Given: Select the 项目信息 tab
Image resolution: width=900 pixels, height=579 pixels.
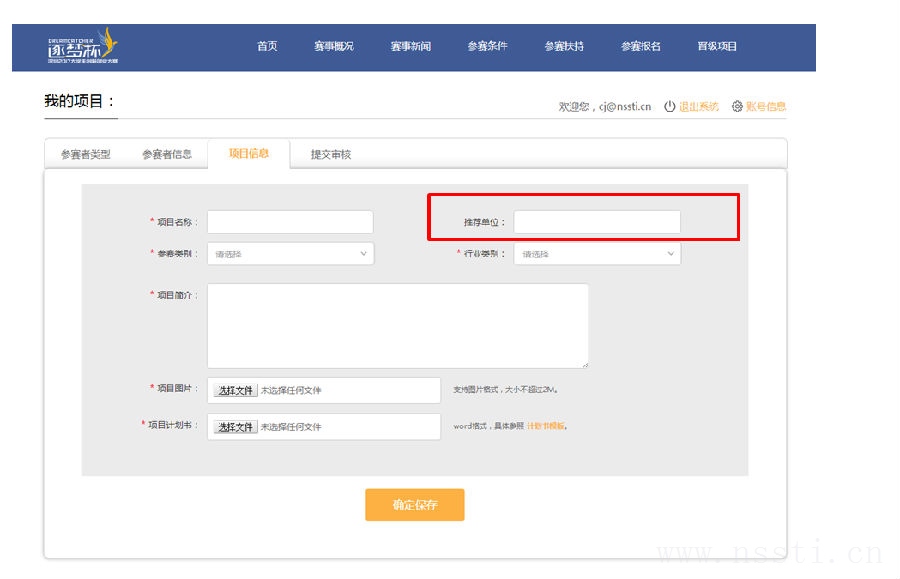Looking at the screenshot, I should 249,153.
